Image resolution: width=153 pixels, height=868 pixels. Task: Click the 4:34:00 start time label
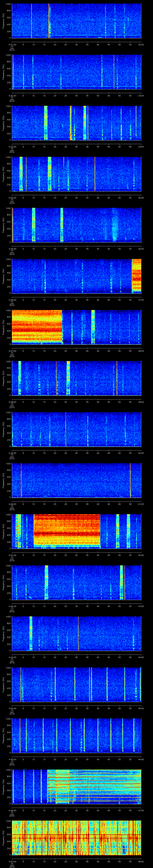12,197
